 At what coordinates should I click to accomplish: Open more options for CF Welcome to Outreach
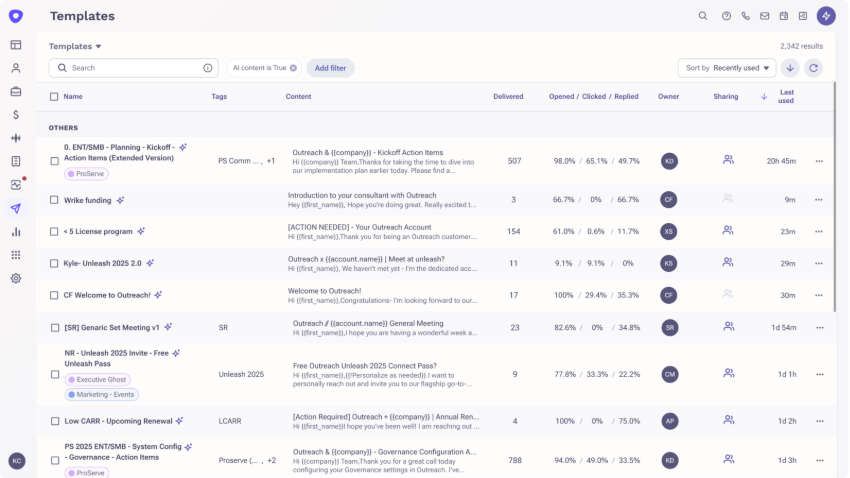tap(819, 295)
